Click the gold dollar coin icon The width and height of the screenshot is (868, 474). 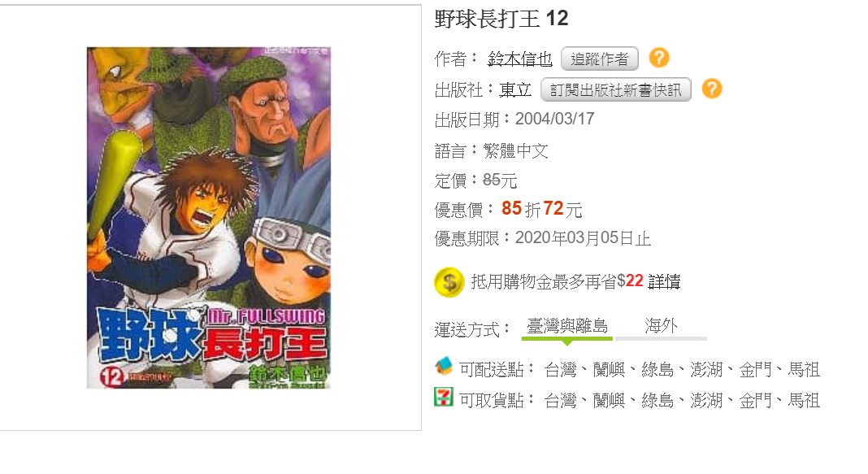click(x=449, y=282)
